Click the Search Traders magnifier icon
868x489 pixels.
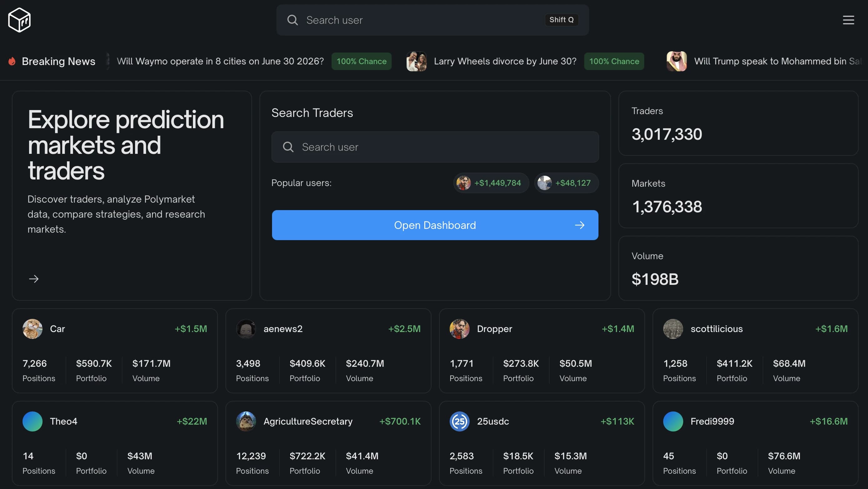288,147
